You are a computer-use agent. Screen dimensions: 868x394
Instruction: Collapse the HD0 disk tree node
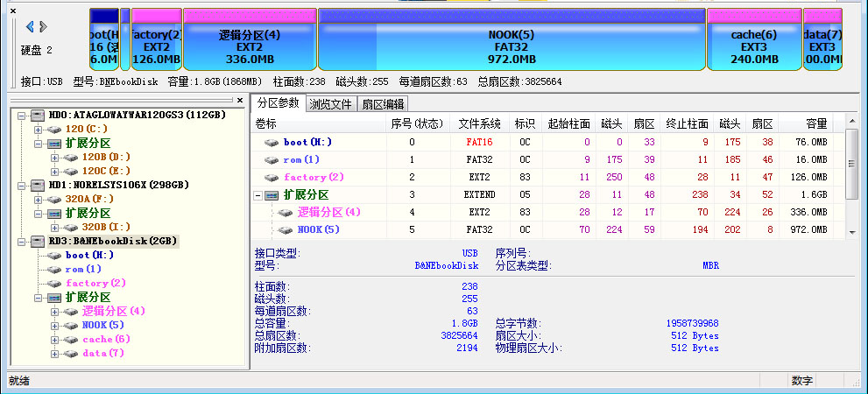pyautogui.click(x=21, y=115)
